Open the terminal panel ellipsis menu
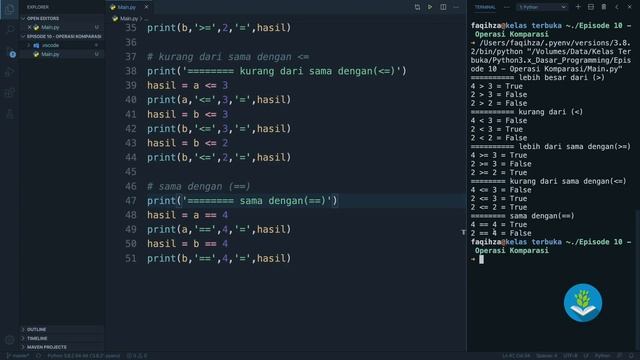The image size is (640, 360). 507,7
